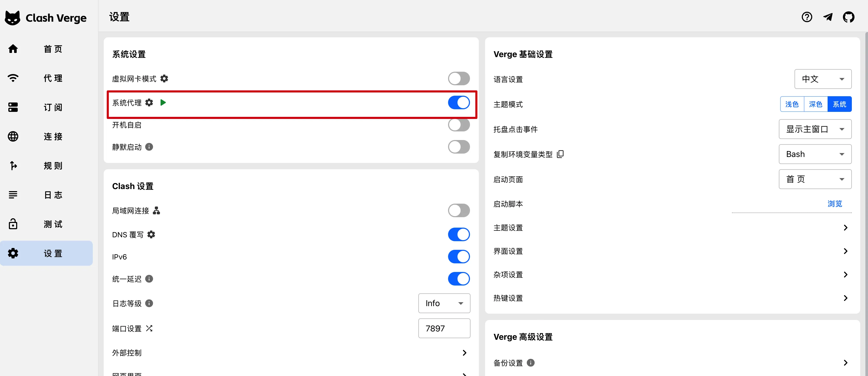The image size is (868, 376).
Task: Click the copy icon beside 复制环境变量类型
Action: (560, 154)
